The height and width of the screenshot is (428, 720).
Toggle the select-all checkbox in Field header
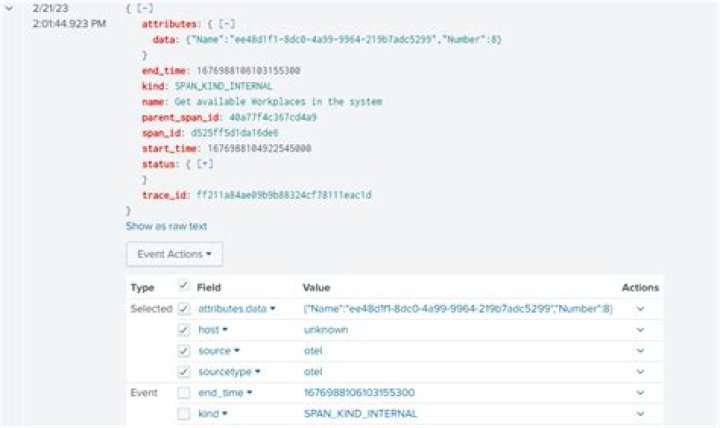183,286
